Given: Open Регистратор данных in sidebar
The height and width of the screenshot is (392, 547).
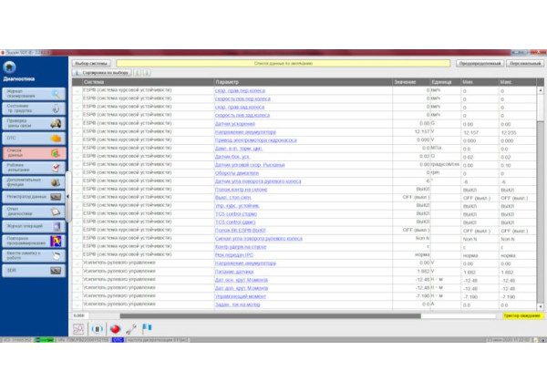Looking at the screenshot, I should pyautogui.click(x=33, y=197).
